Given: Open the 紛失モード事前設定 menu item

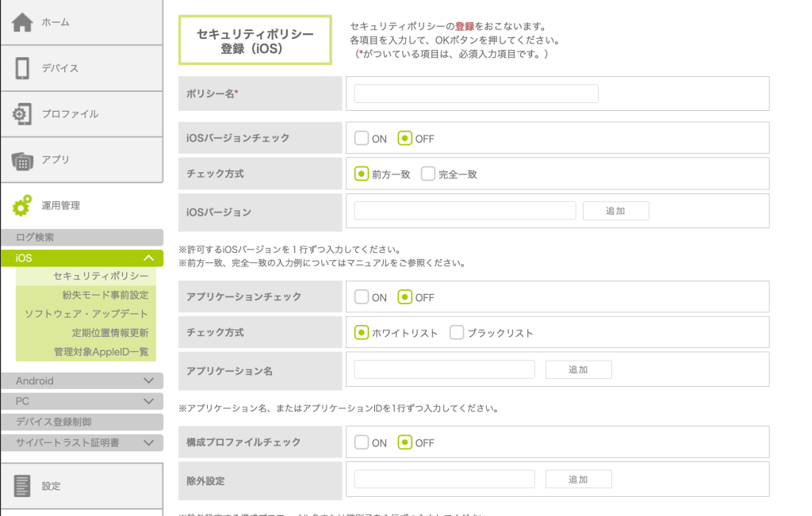Looking at the screenshot, I should click(x=105, y=294).
